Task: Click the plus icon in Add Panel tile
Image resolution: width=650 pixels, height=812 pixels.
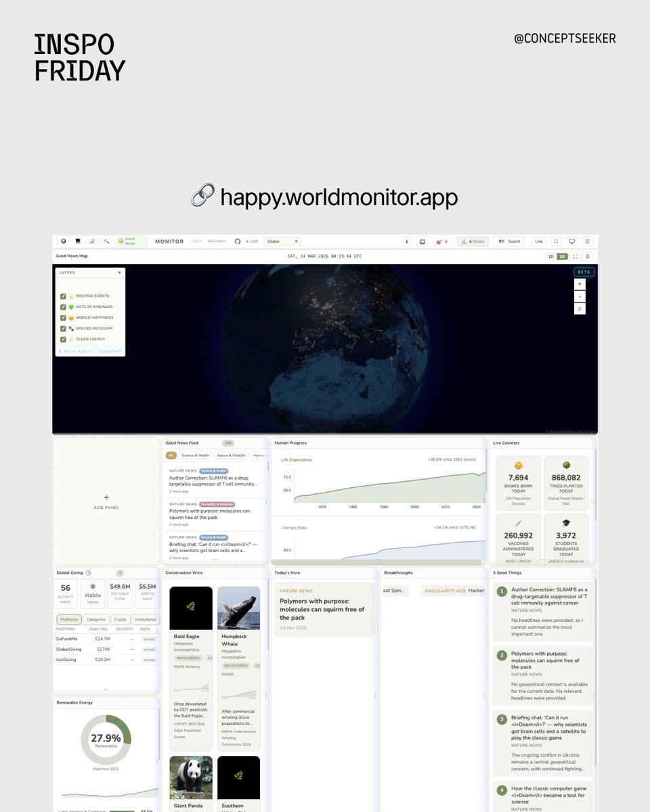Action: [x=106, y=497]
